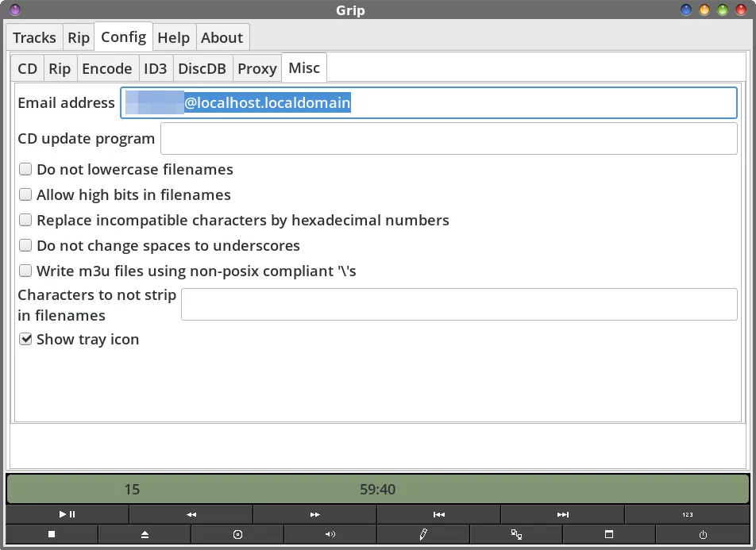756x550 pixels.
Task: Click the play/pause playback button
Action: (67, 514)
